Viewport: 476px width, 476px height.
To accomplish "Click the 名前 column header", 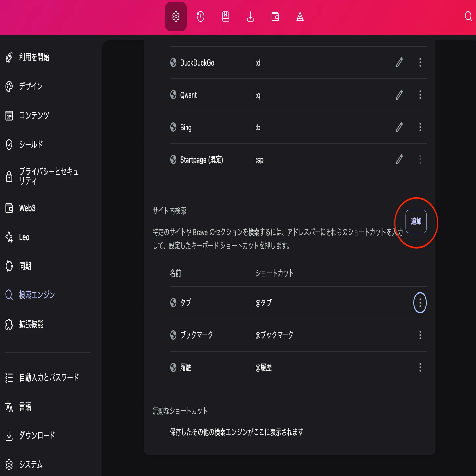I will (175, 273).
